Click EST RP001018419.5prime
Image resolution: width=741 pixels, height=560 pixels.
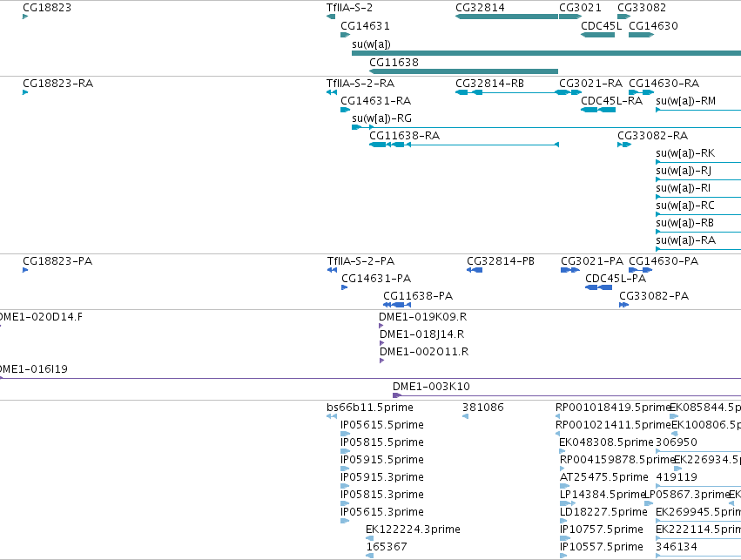point(613,408)
